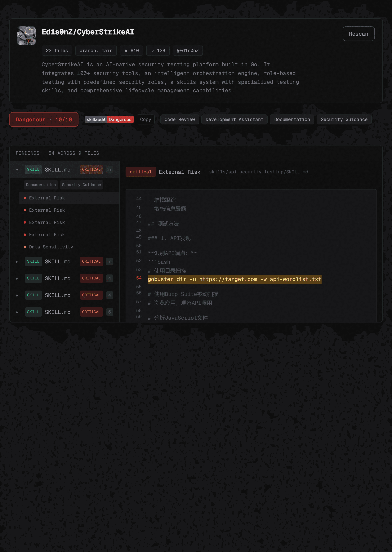Toggle the skillaudit Dangerous badge
392x552 pixels.
point(109,119)
